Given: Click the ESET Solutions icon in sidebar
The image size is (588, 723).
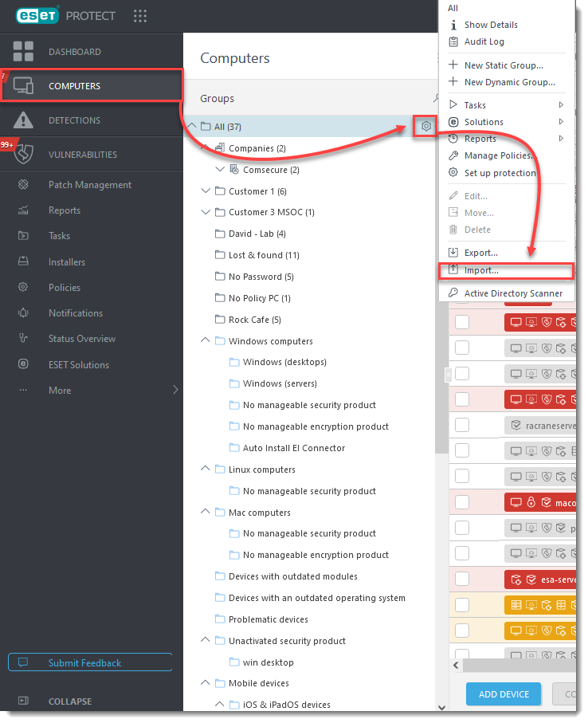Looking at the screenshot, I should 23,363.
